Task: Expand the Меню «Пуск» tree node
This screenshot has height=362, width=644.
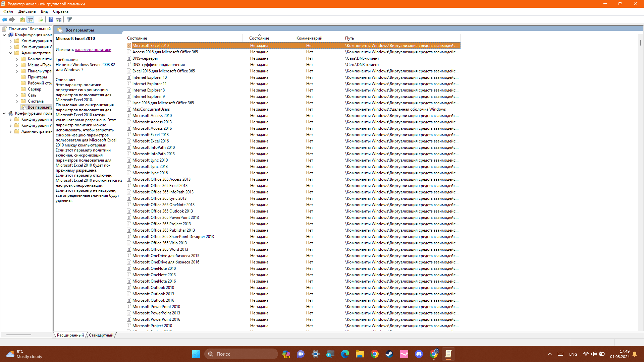Action: [17, 65]
